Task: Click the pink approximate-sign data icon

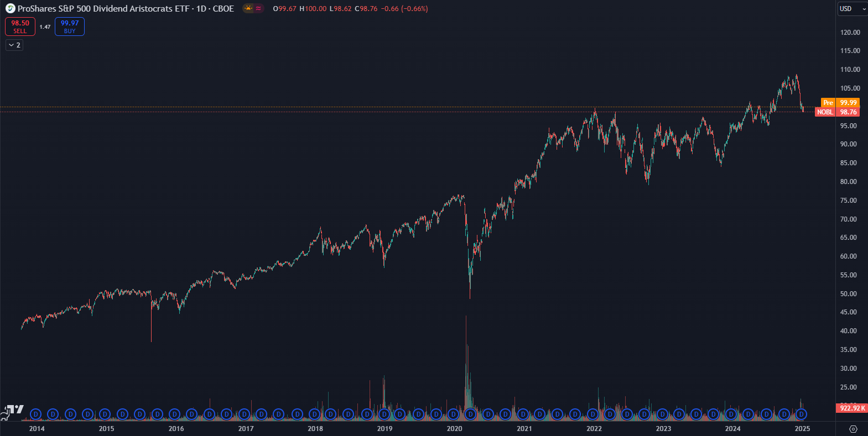Action: click(258, 9)
